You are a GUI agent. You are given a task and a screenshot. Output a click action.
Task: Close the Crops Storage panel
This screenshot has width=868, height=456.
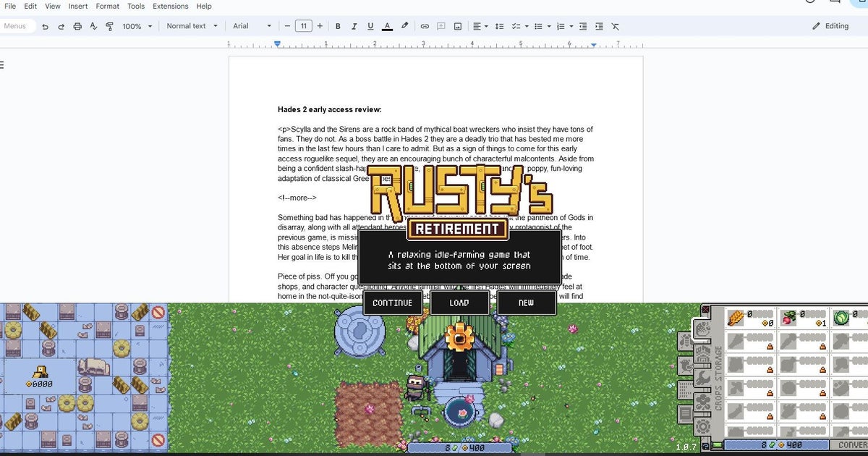(706, 310)
